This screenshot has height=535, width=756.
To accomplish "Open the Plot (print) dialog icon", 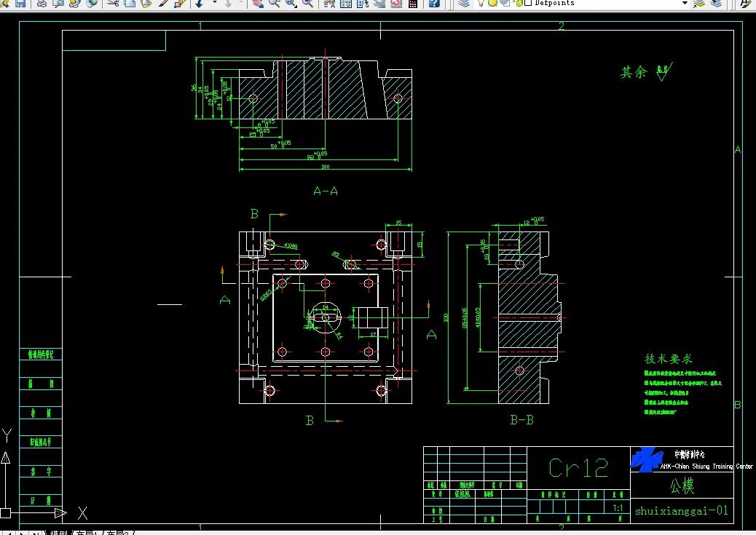I will tap(42, 4).
